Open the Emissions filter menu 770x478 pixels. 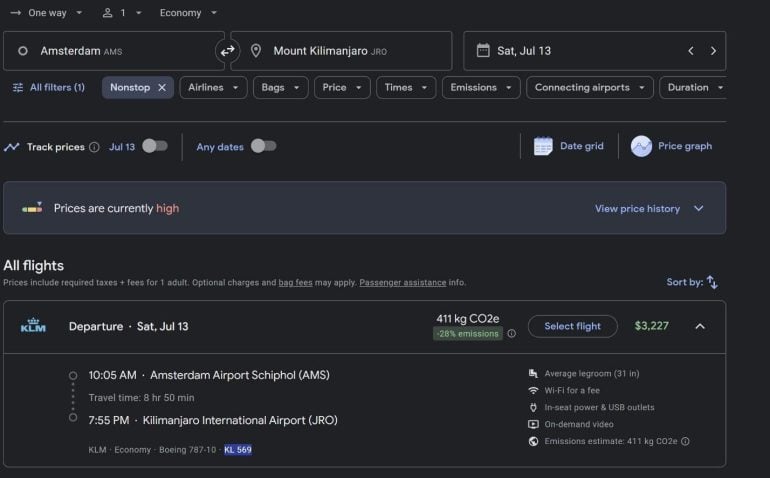[480, 88]
